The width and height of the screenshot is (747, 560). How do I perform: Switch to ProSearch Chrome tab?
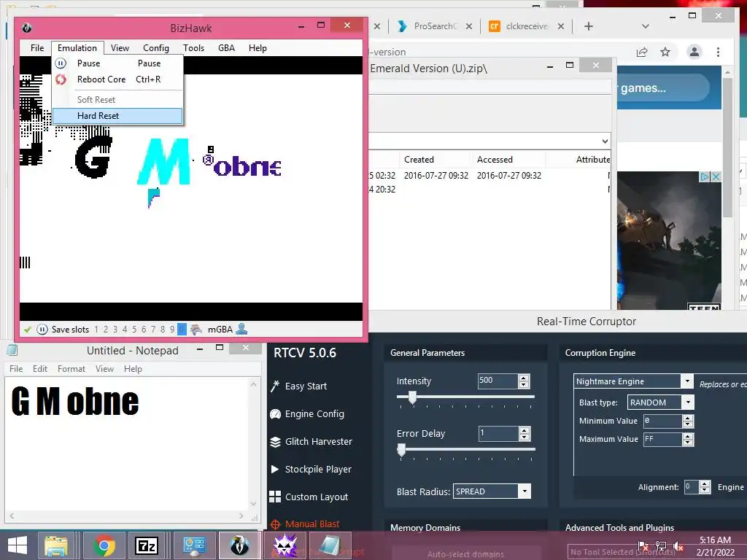434,26
